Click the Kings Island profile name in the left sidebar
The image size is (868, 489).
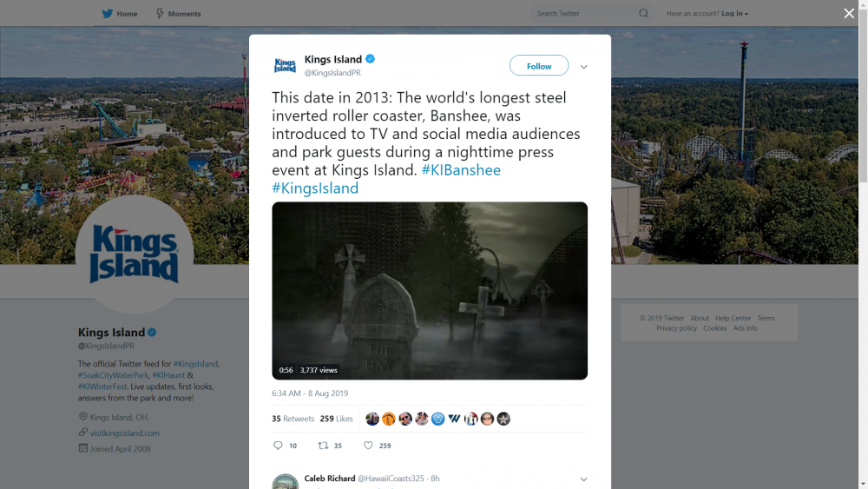click(111, 333)
